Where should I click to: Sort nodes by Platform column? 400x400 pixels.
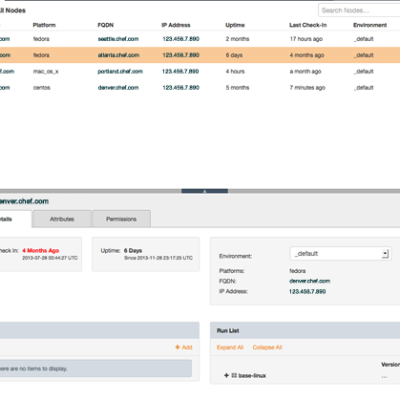click(44, 25)
